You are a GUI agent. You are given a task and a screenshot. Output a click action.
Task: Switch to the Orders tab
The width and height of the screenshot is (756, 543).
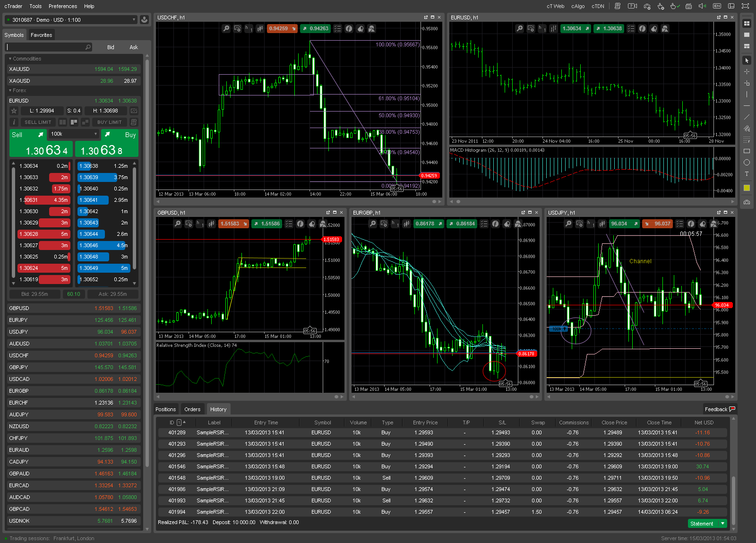click(x=192, y=409)
